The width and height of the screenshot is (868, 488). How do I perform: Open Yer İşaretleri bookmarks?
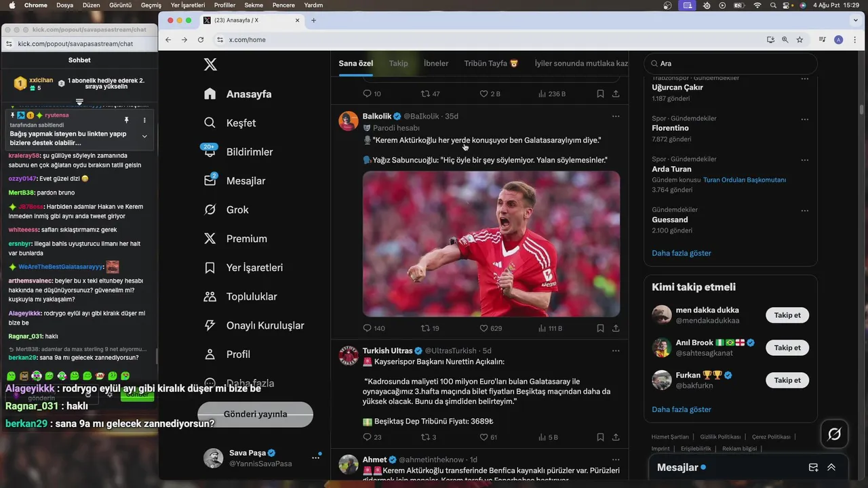click(243, 268)
